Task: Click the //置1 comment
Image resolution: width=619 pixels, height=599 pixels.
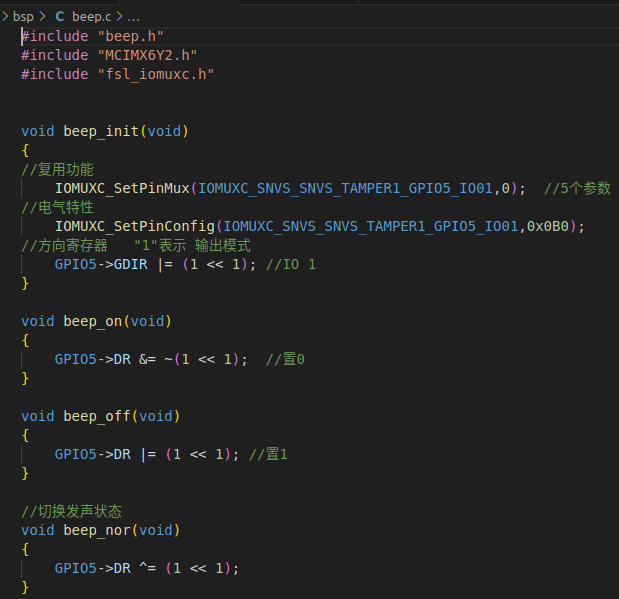Action: point(268,454)
